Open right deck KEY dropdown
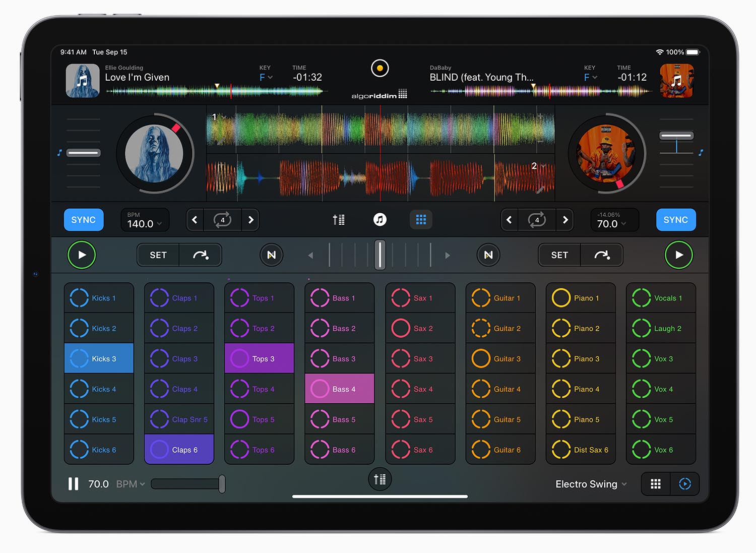Viewport: 756px width, 553px height. (591, 77)
